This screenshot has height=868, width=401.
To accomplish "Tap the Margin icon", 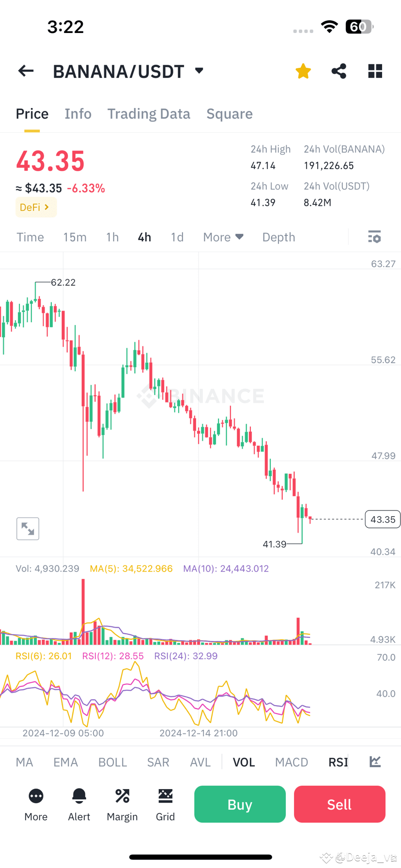I will pyautogui.click(x=122, y=804).
